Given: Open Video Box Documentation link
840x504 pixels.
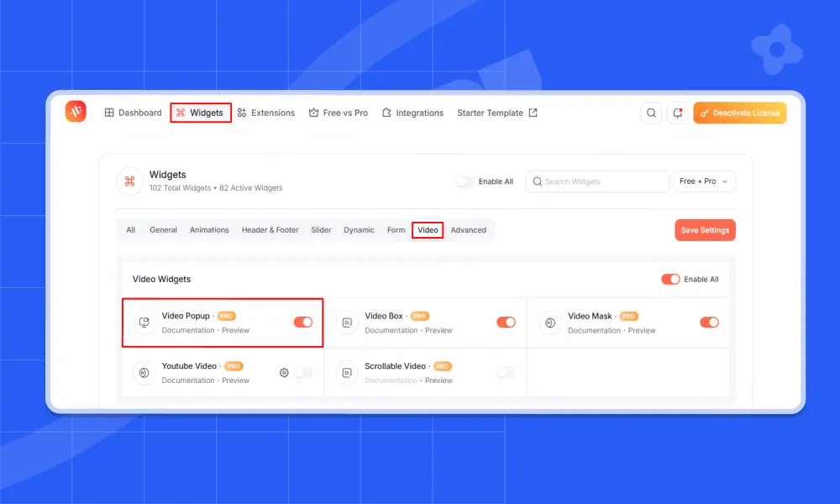Looking at the screenshot, I should tap(391, 330).
